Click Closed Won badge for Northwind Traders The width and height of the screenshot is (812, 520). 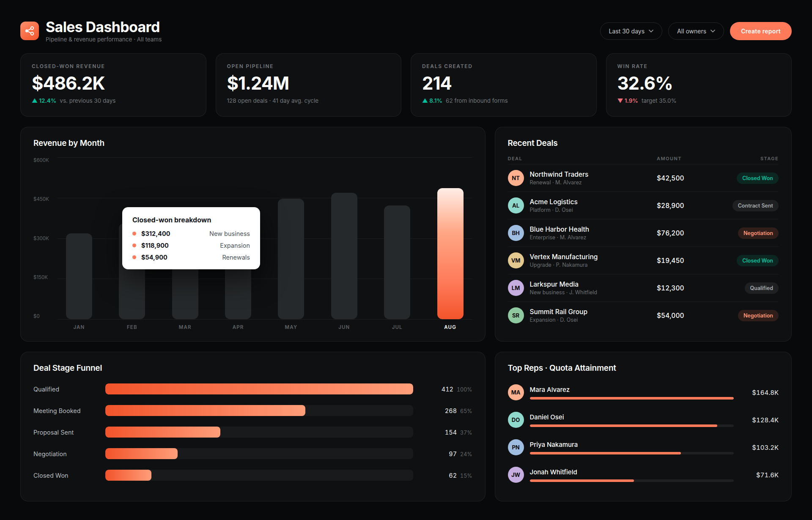click(x=757, y=178)
